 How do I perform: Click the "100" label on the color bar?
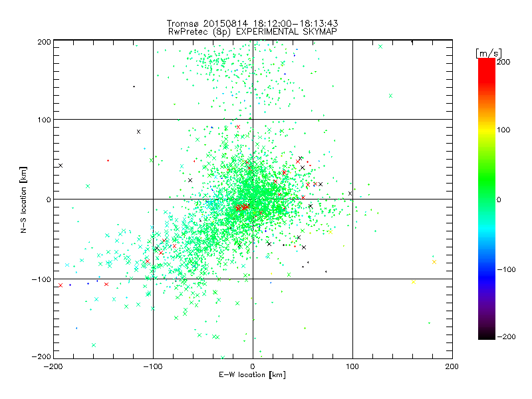click(503, 130)
